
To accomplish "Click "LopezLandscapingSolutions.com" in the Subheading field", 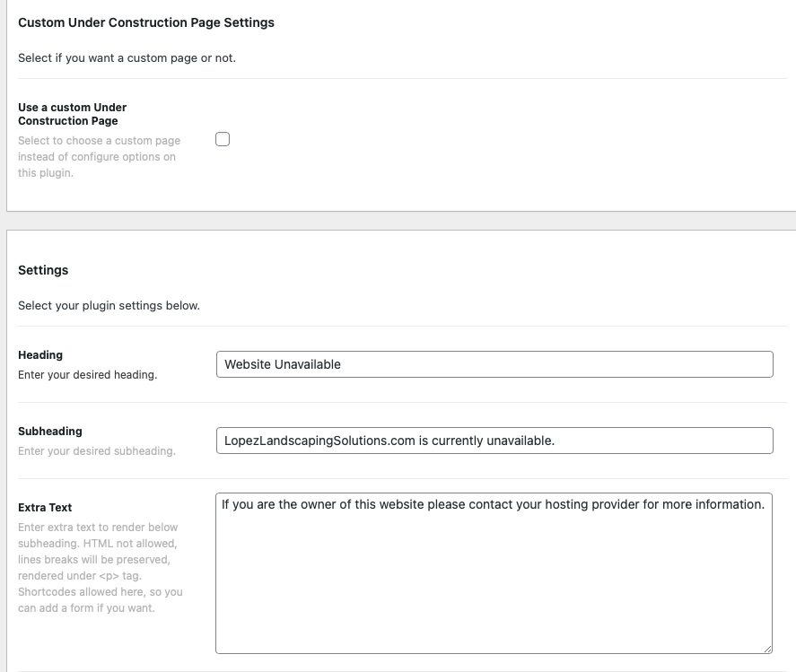I will tap(319, 441).
